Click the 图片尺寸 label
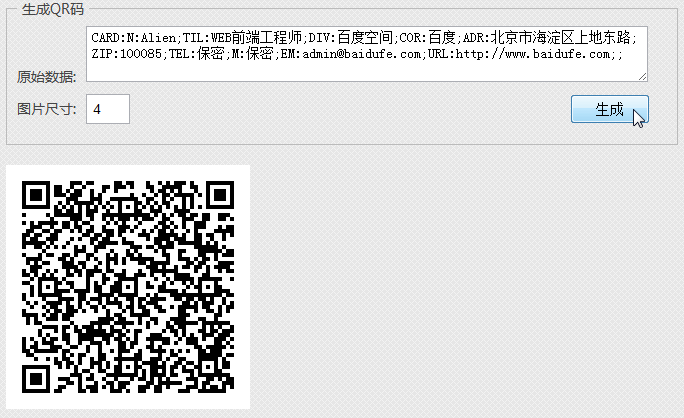684x418 pixels. [46, 109]
